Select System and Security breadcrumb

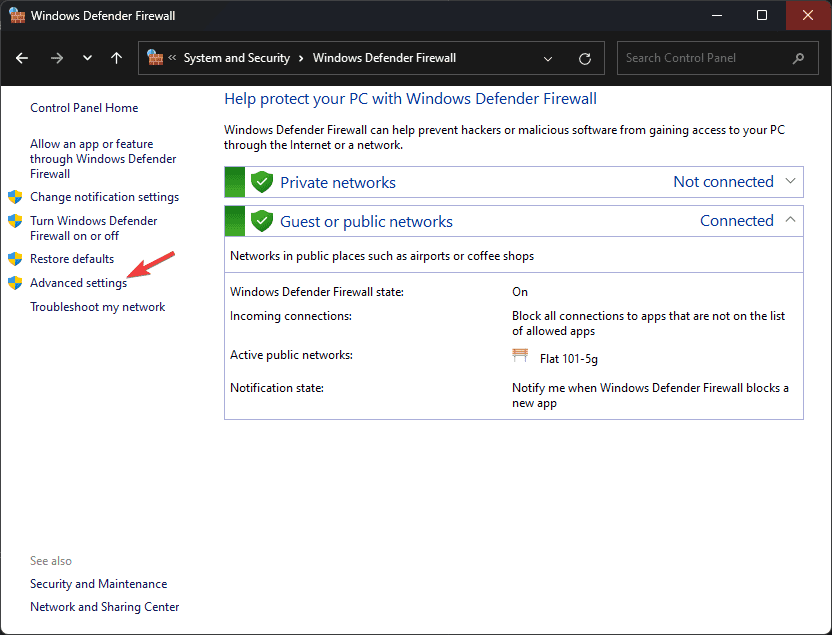point(236,58)
